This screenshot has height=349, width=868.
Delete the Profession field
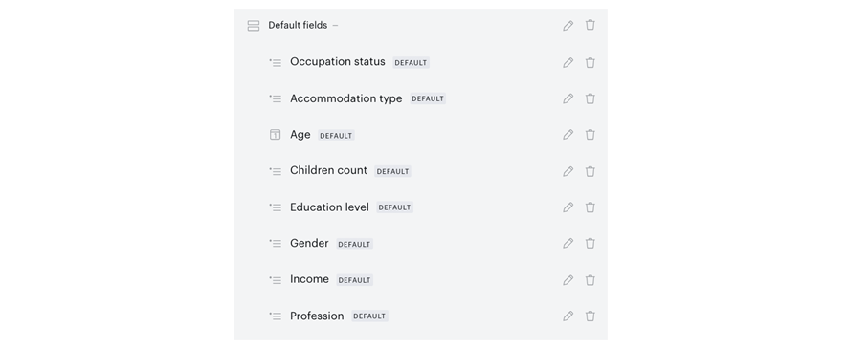click(590, 316)
